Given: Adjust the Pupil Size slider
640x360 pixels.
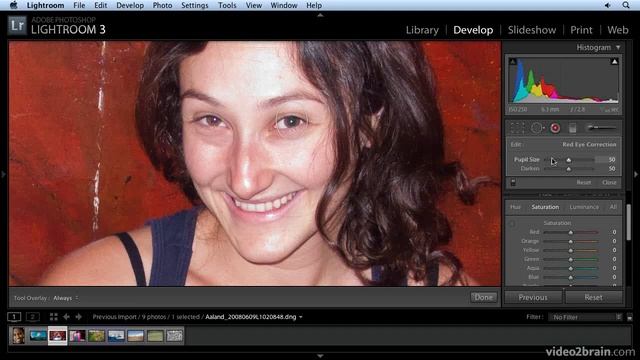Looking at the screenshot, I should 569,160.
